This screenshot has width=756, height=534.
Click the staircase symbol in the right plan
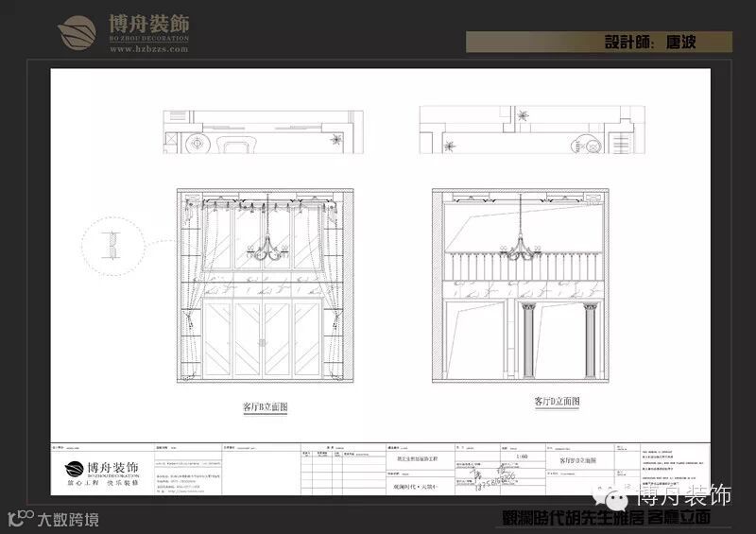[620, 144]
